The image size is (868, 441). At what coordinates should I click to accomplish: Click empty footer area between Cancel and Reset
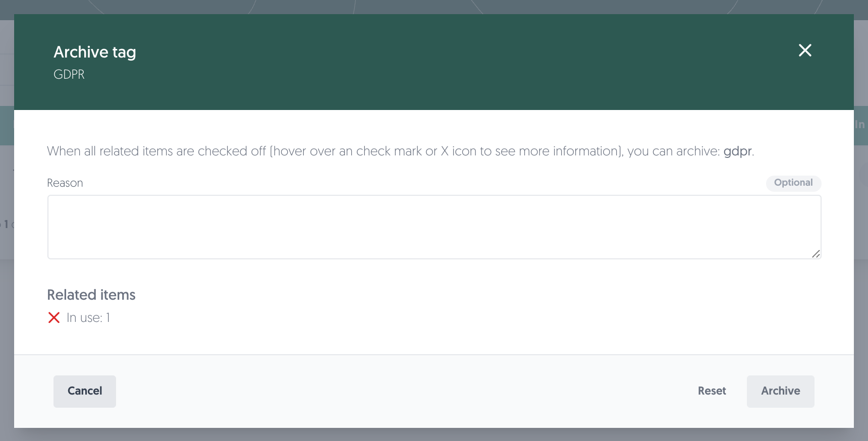point(404,391)
